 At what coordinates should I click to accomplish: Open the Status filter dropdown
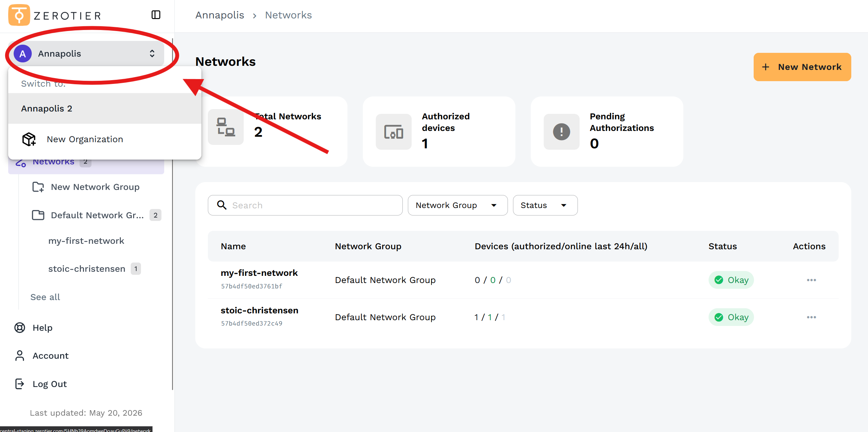click(545, 205)
